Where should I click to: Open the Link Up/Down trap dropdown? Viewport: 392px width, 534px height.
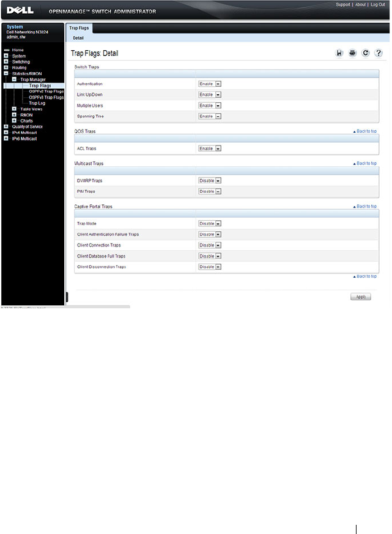click(210, 95)
